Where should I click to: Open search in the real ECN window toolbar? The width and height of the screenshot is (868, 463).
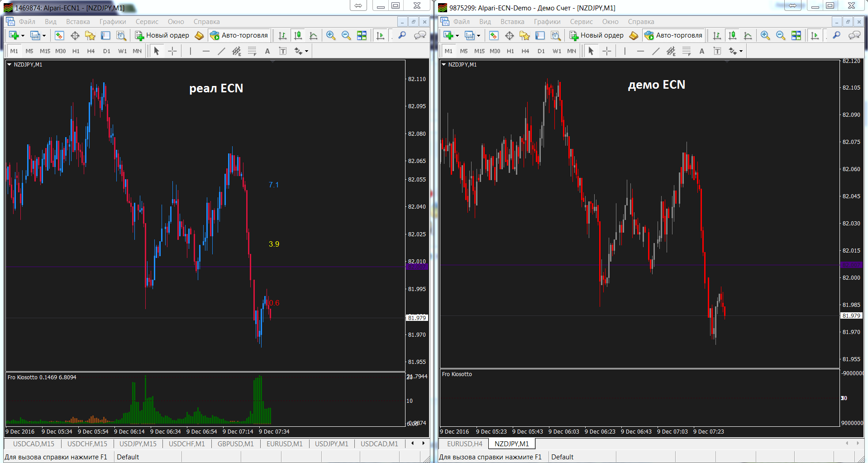tap(402, 35)
